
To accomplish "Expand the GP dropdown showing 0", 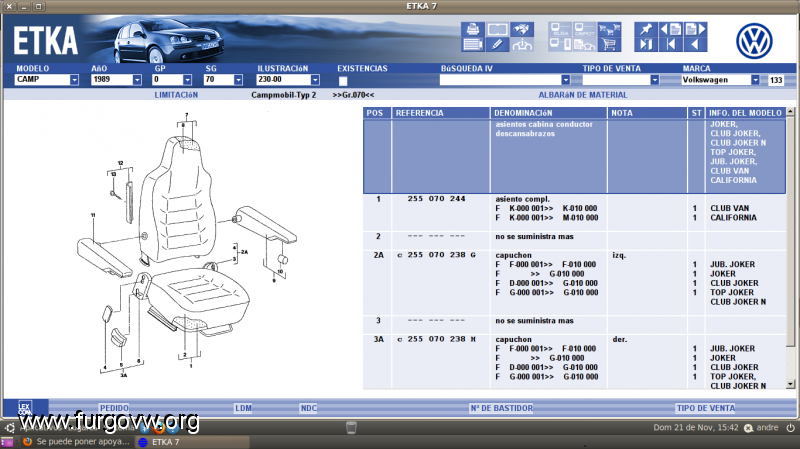I will click(172, 80).
